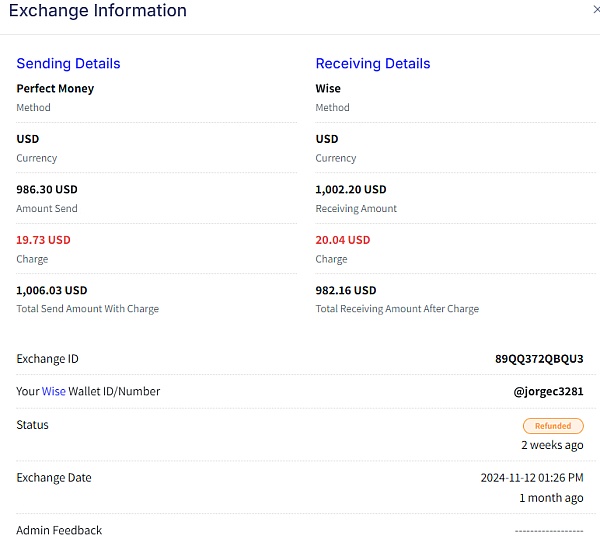Click the Refunded status badge

click(552, 426)
